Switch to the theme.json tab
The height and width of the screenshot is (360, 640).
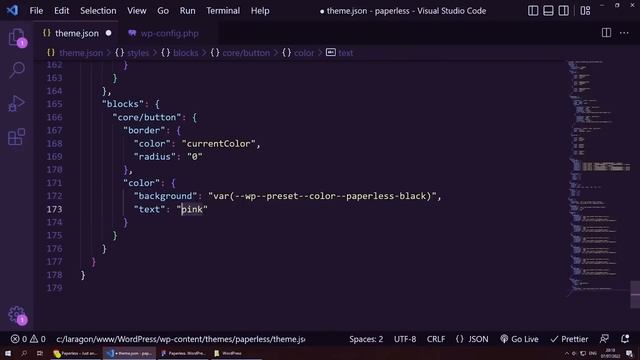coord(76,33)
